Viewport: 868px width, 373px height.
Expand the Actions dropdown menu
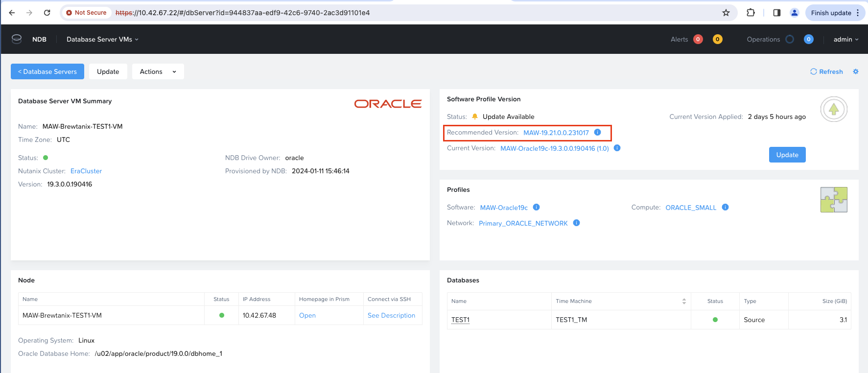[x=158, y=71]
